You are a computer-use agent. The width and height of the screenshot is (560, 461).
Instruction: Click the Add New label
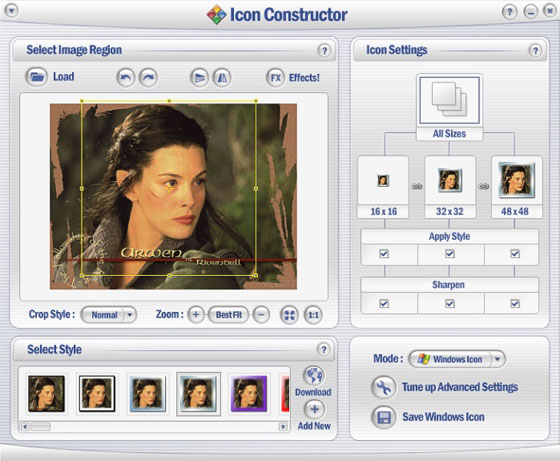pyautogui.click(x=314, y=426)
